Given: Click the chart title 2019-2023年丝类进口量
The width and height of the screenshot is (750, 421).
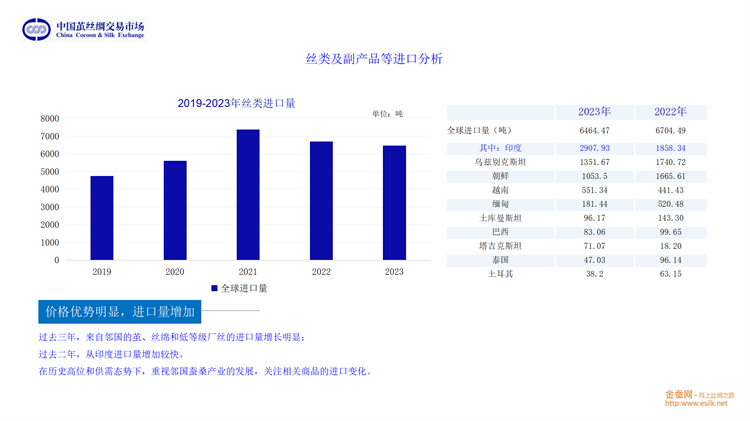Looking at the screenshot, I should click(x=236, y=102).
